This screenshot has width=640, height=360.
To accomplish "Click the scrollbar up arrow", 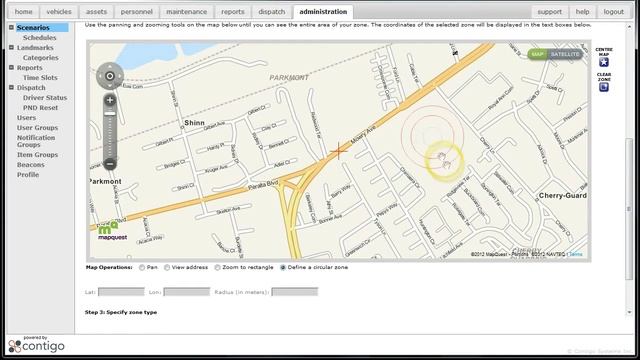I will pos(629,27).
